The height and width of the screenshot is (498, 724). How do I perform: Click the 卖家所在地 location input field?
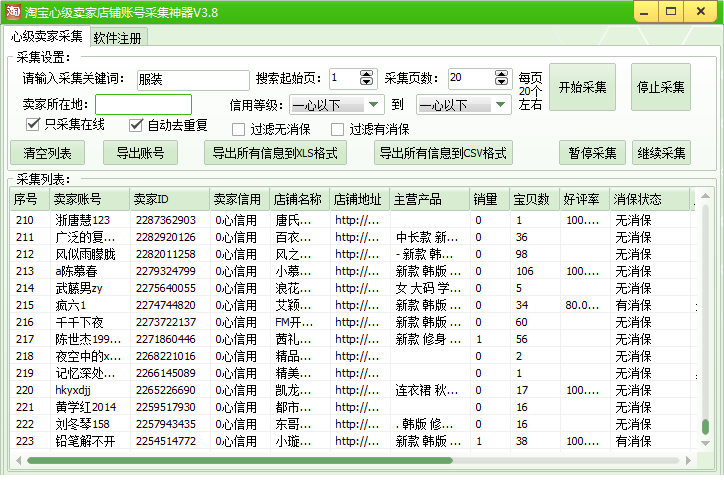pyautogui.click(x=144, y=104)
